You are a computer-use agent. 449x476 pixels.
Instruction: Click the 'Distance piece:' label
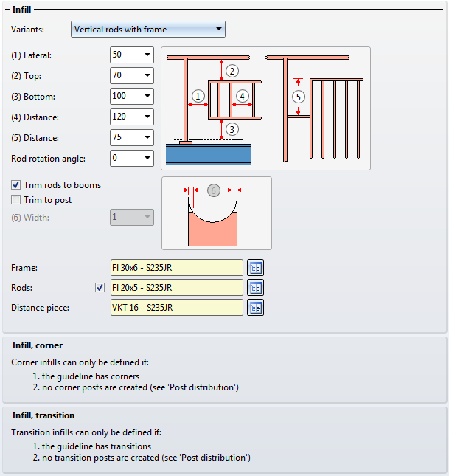40,308
